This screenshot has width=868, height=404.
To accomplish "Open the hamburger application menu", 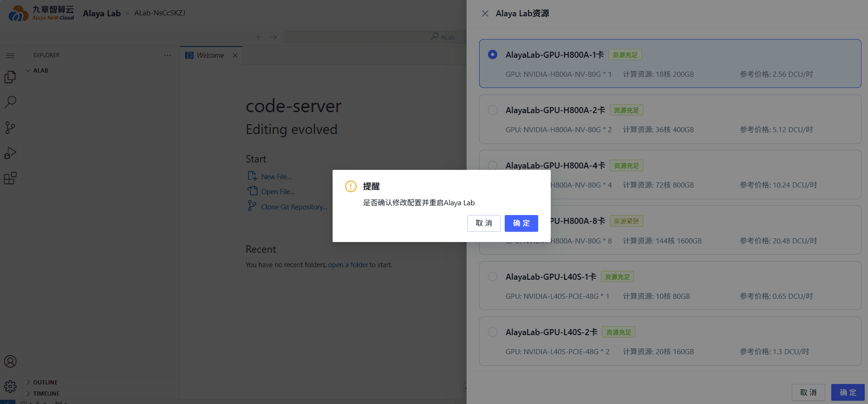I will pos(10,55).
